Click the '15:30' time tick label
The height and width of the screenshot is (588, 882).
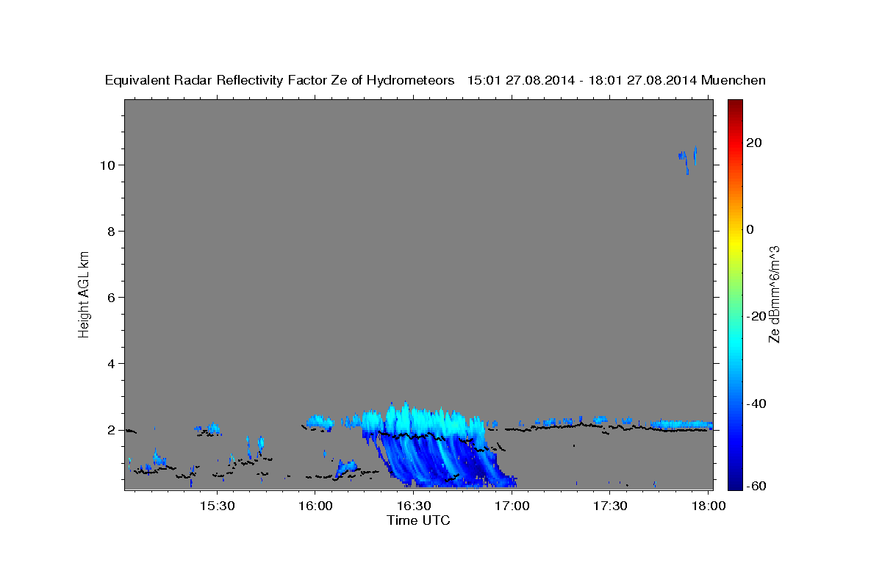click(218, 506)
